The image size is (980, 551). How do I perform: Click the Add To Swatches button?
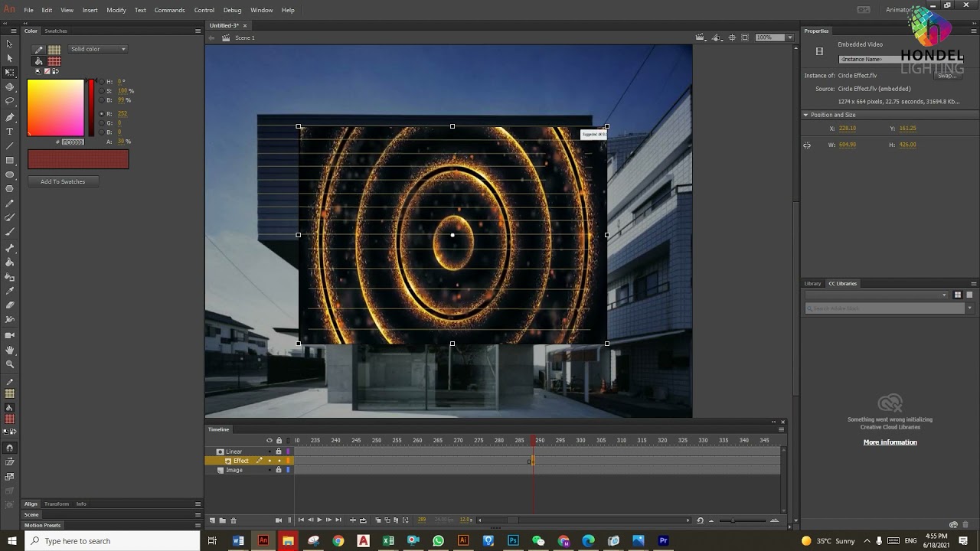[63, 182]
